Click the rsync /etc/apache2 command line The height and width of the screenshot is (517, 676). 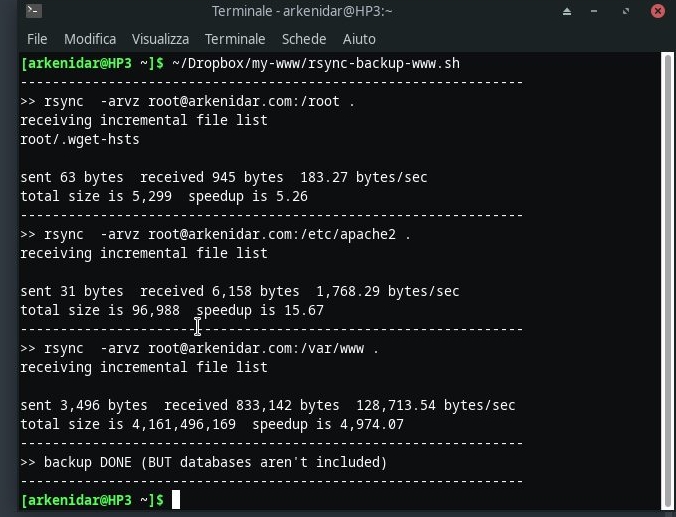click(x=216, y=234)
